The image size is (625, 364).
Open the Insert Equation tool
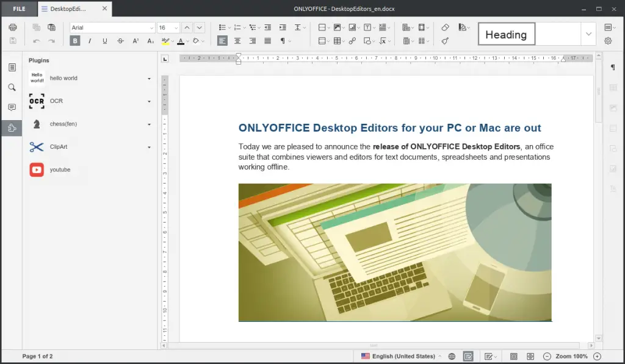coord(383,41)
